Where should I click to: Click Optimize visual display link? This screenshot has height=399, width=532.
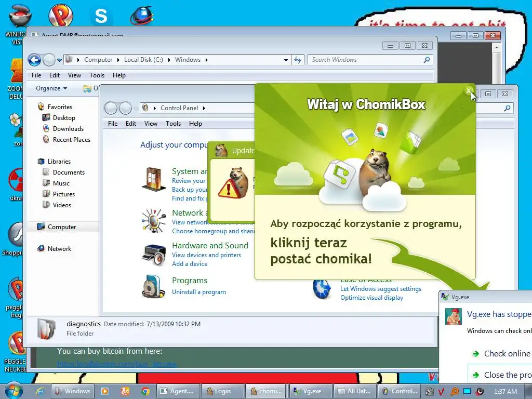point(371,298)
